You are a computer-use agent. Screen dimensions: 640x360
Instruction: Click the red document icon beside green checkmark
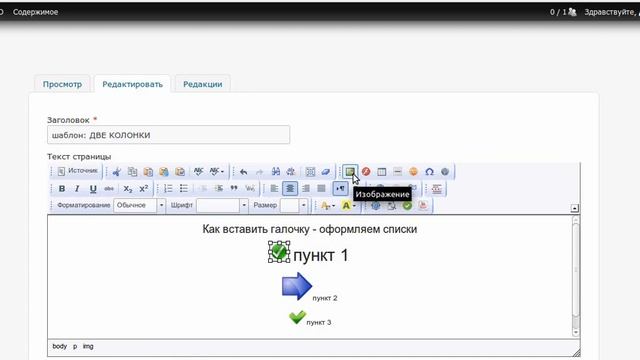point(423,206)
